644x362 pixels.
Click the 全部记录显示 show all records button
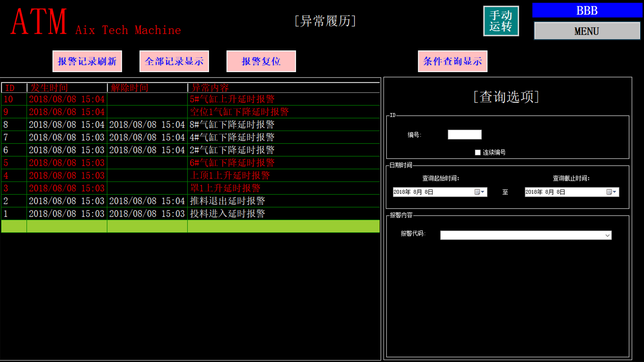coord(174,61)
